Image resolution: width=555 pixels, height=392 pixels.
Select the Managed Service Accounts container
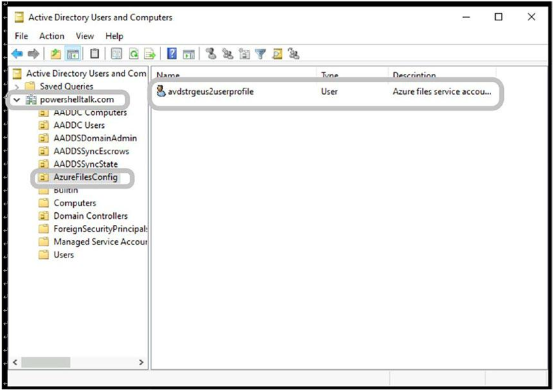[100, 242]
